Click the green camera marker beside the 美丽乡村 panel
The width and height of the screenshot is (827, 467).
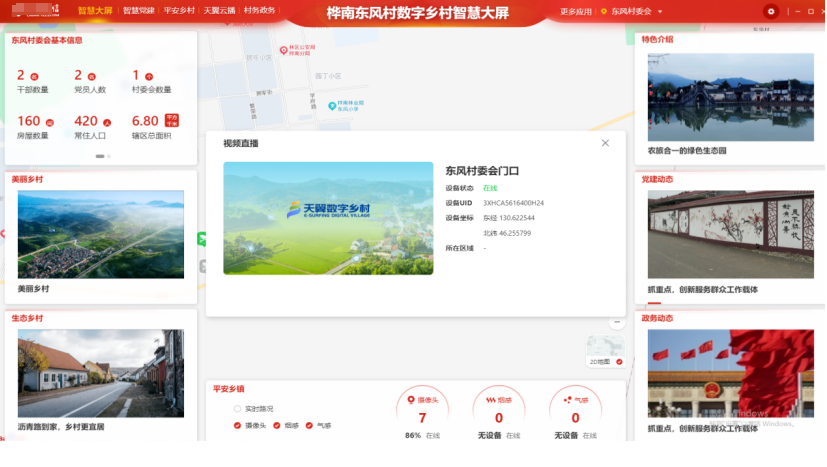[x=202, y=239]
